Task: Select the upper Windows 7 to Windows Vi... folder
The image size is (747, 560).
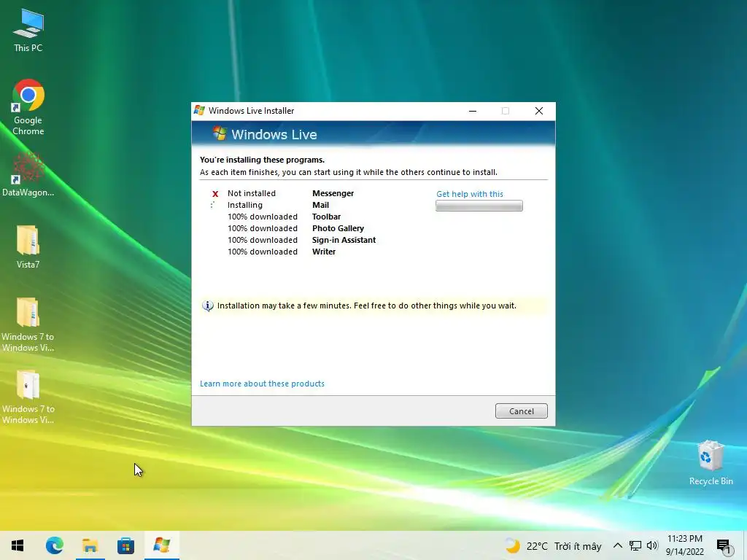Action: [28, 324]
